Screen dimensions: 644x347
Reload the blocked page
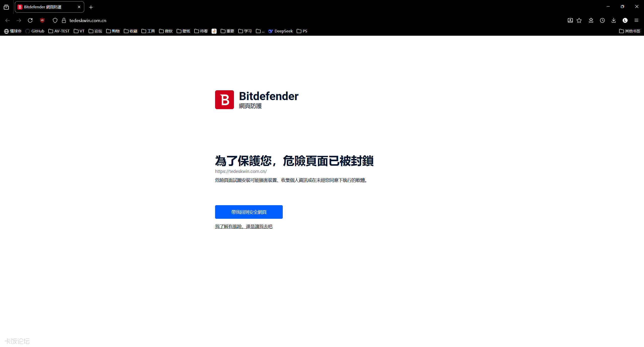pos(30,20)
